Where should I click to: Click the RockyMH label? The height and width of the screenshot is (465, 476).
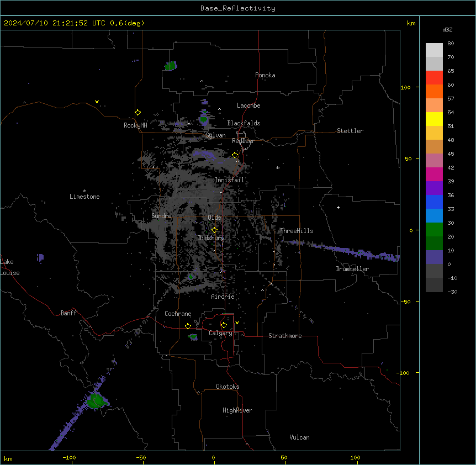click(135, 125)
